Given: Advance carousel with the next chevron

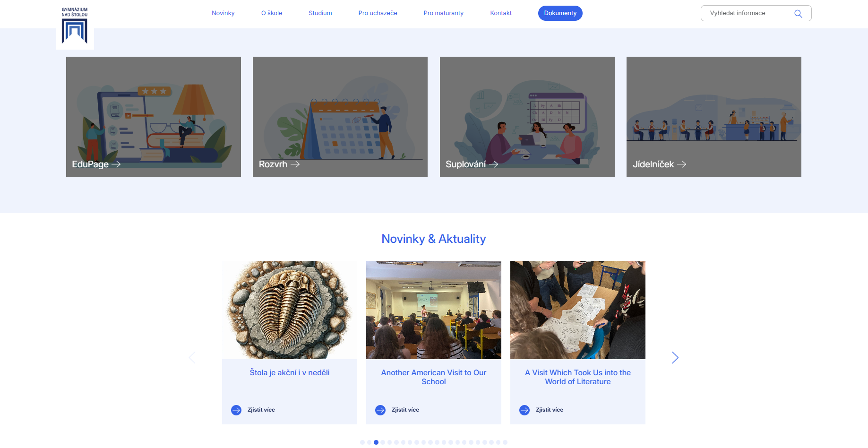Looking at the screenshot, I should [675, 358].
